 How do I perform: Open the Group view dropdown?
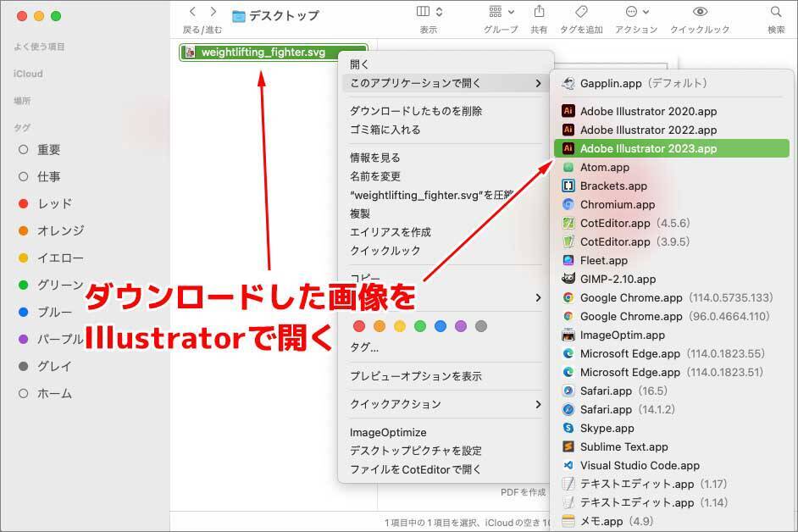pyautogui.click(x=501, y=13)
